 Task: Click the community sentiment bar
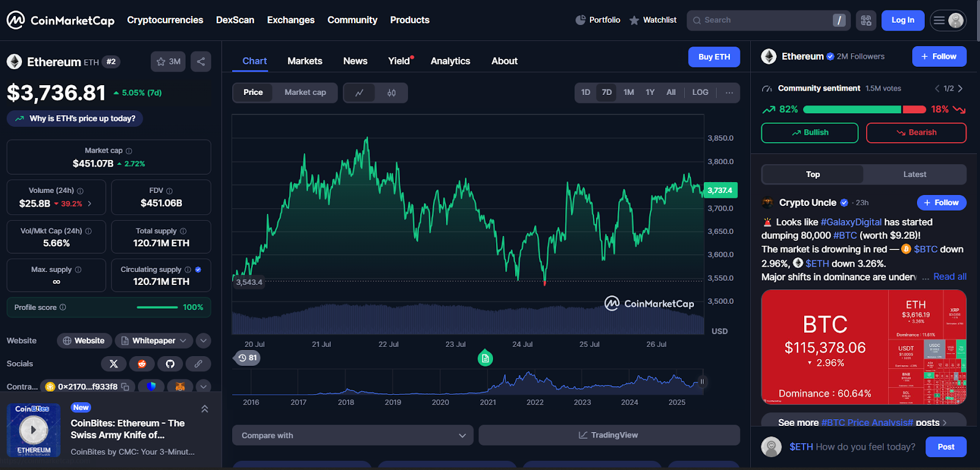coord(864,110)
